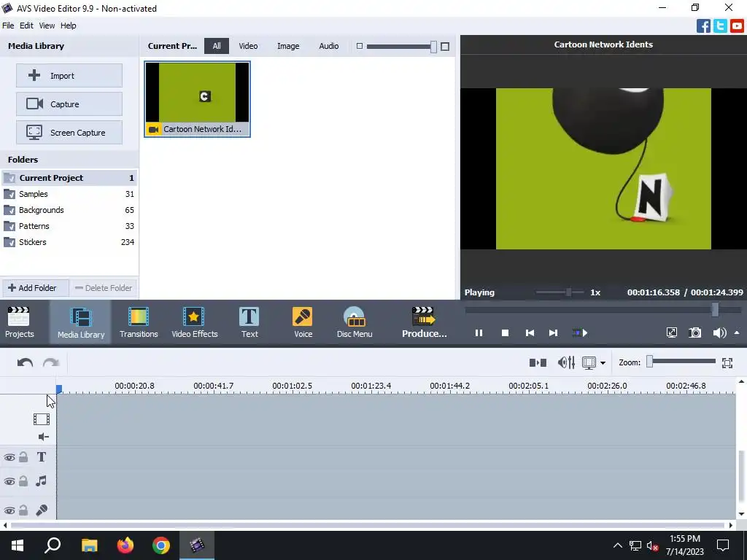Switch preview to full screen
This screenshot has height=560, width=747.
pyautogui.click(x=672, y=332)
